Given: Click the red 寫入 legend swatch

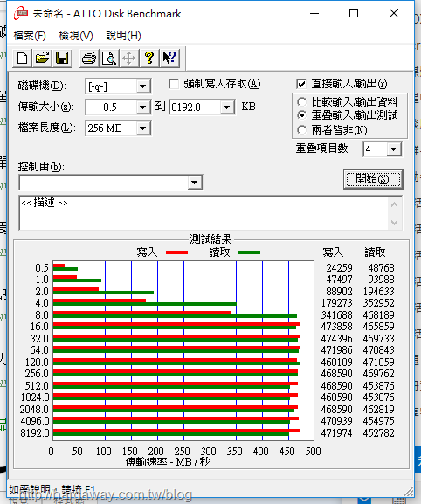Looking at the screenshot, I should coord(176,252).
